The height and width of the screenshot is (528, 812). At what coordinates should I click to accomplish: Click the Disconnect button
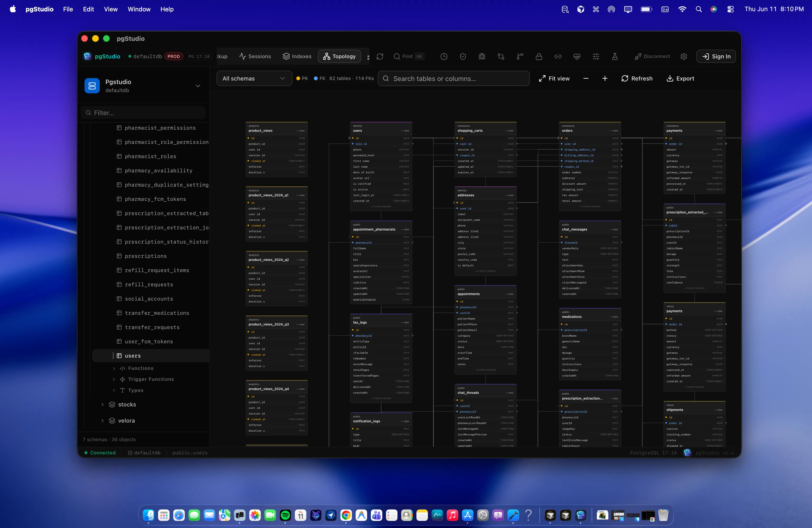652,56
